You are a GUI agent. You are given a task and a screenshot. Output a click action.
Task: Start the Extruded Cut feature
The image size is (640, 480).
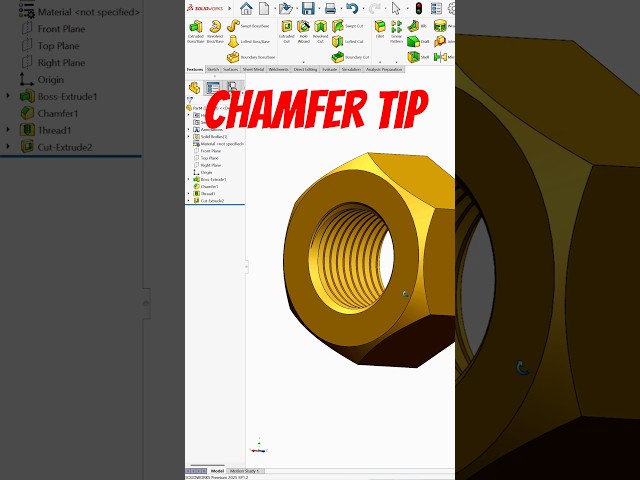click(x=287, y=32)
